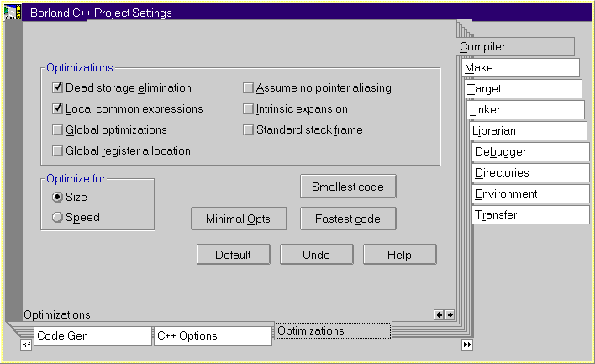Click the Undo button
The height and width of the screenshot is (364, 595).
tap(317, 255)
